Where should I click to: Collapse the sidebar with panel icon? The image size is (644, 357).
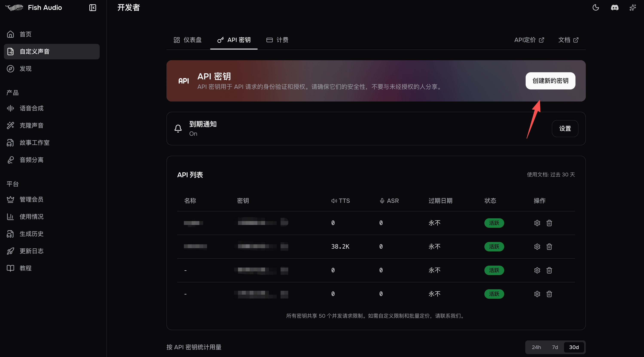click(93, 8)
